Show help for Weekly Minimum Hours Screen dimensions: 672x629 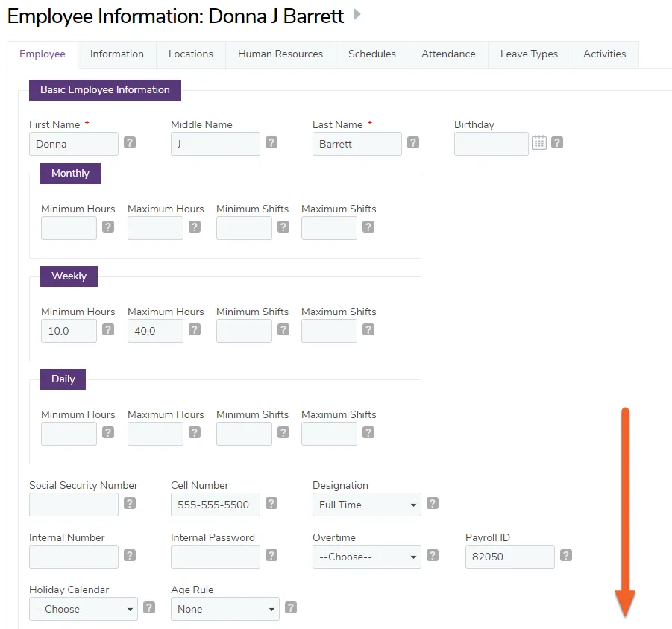click(x=108, y=329)
